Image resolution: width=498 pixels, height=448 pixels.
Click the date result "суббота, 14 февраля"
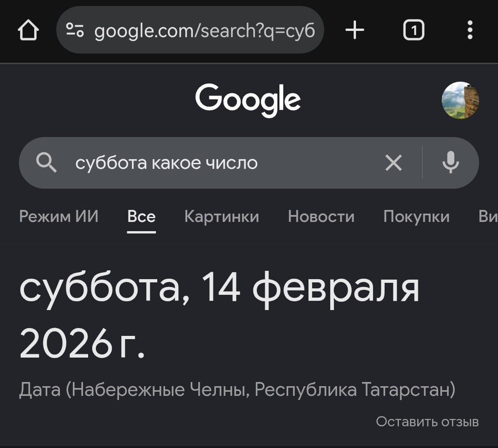(219, 289)
